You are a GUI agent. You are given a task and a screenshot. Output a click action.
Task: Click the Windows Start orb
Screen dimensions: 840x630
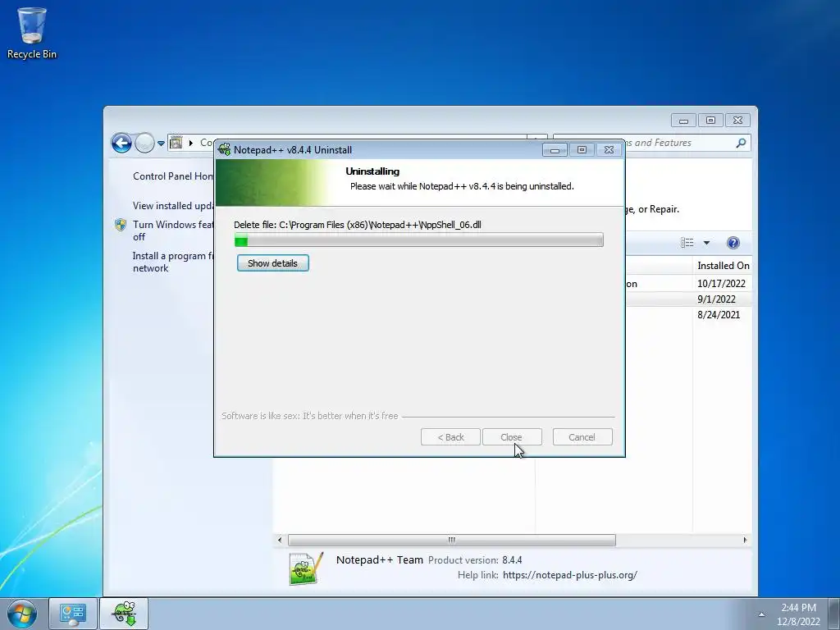click(22, 614)
